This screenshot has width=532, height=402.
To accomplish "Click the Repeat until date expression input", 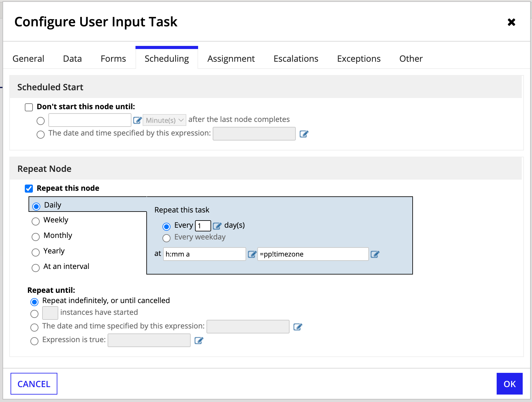I will point(248,327).
